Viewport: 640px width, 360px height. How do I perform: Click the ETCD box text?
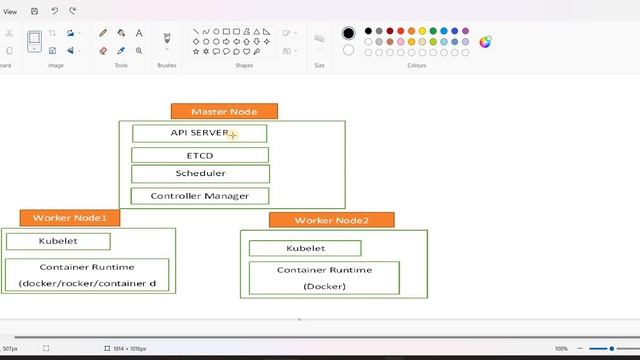pos(200,156)
